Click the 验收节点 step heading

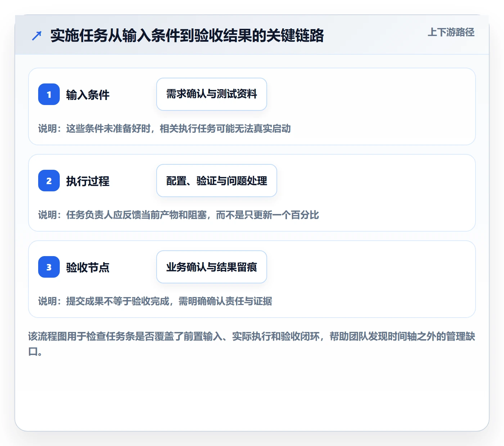tap(88, 267)
